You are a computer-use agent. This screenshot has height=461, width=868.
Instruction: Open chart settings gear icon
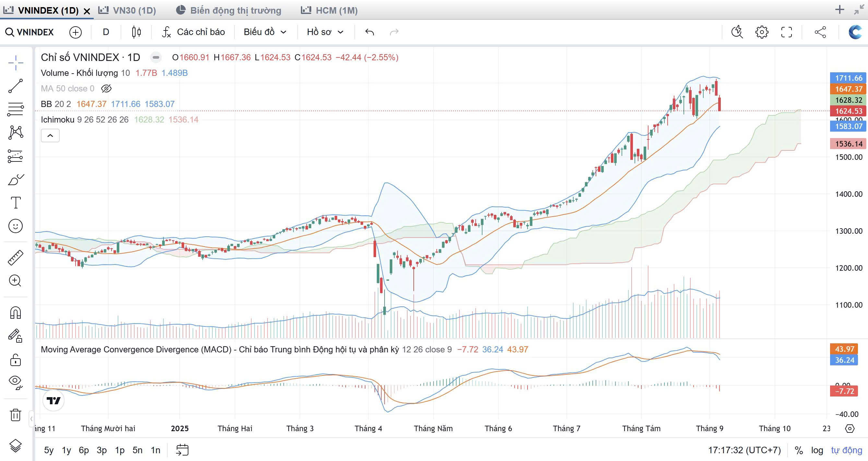click(x=762, y=32)
